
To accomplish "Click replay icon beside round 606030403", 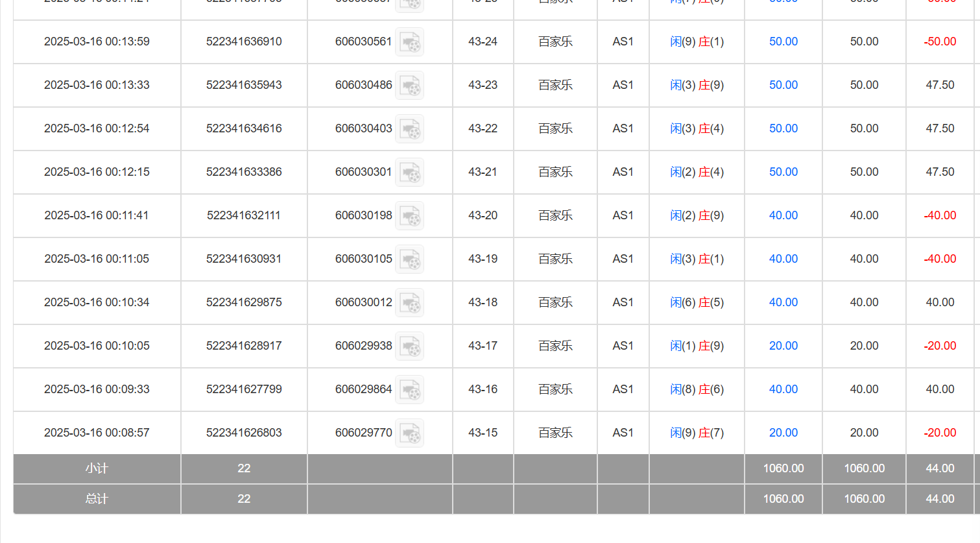I will (409, 129).
